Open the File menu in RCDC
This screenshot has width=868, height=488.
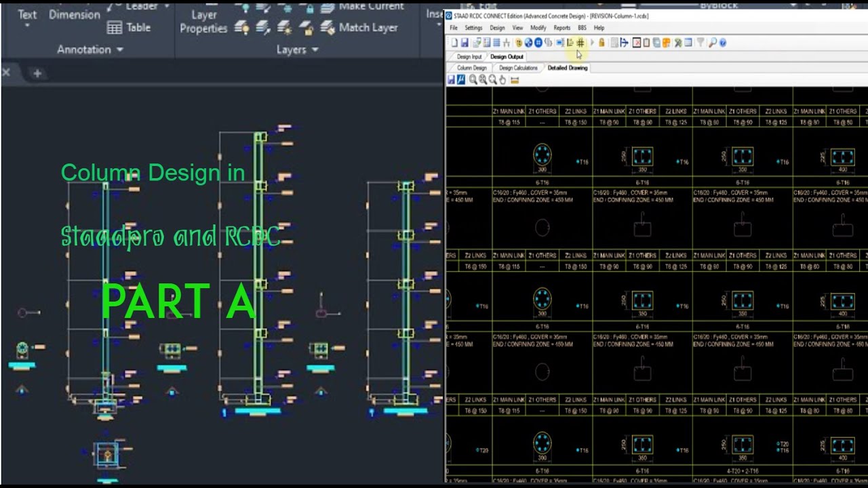pyautogui.click(x=454, y=28)
